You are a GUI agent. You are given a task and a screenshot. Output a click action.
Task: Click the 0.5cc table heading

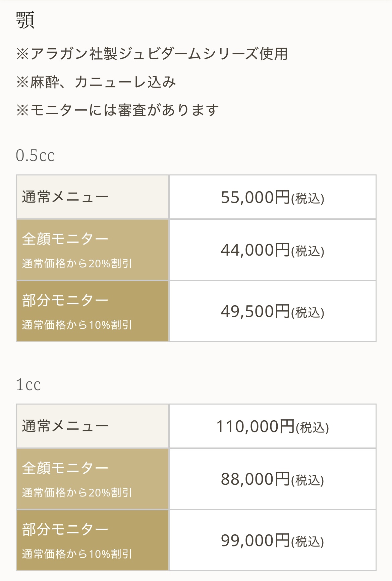tap(35, 155)
